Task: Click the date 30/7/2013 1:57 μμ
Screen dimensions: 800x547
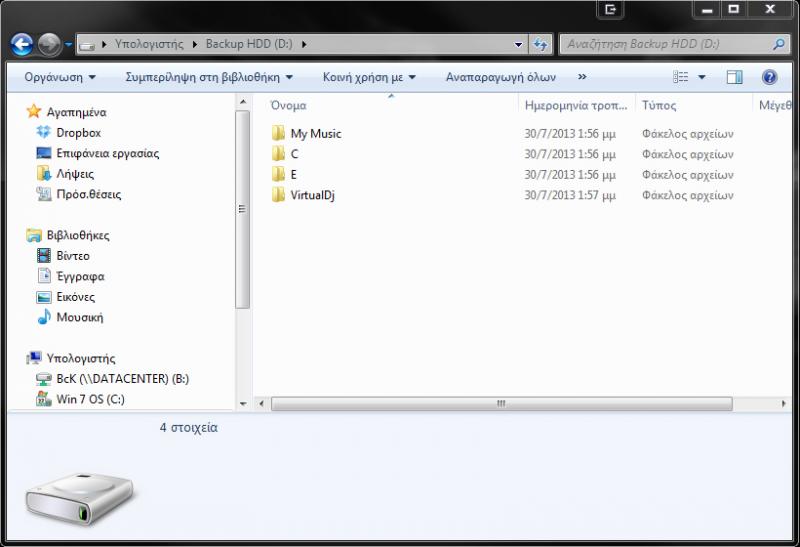Action: [570, 195]
